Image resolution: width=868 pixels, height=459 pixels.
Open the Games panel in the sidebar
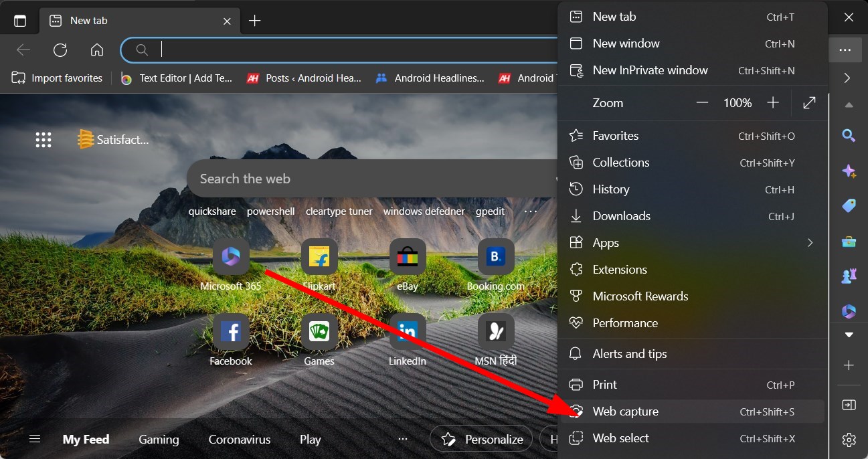point(849,276)
